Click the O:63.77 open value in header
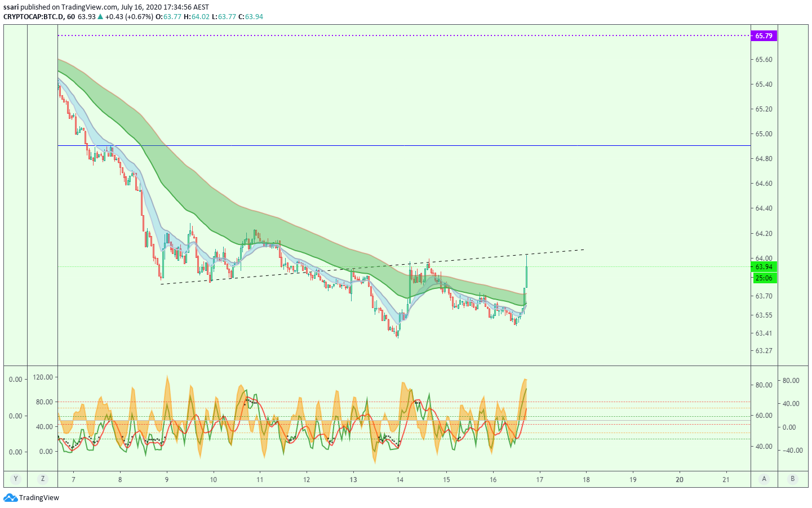 [168, 17]
